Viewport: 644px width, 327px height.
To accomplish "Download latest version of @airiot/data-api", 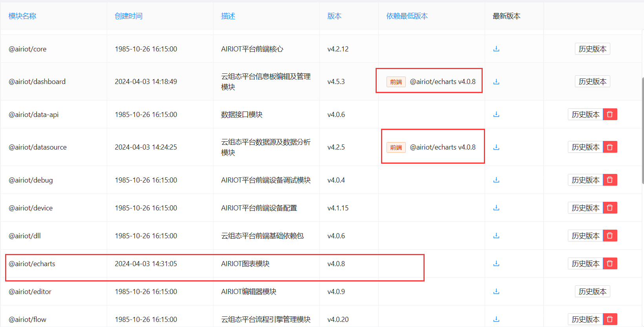I will tap(496, 114).
